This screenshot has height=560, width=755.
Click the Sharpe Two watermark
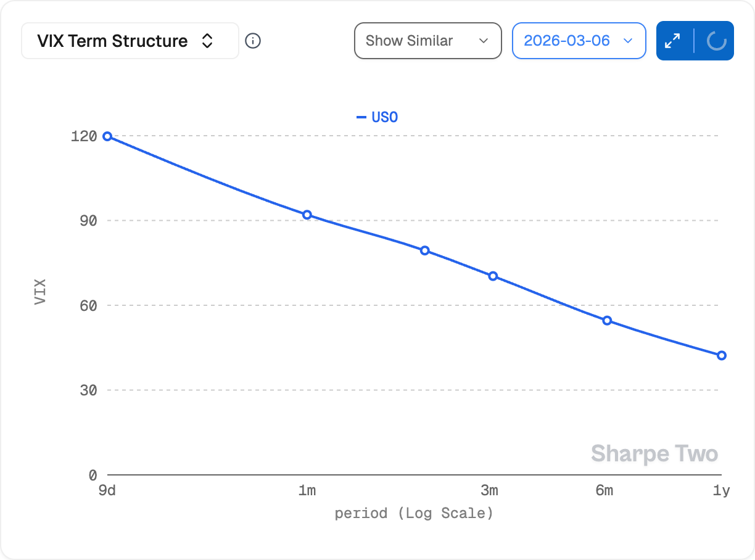coord(654,454)
